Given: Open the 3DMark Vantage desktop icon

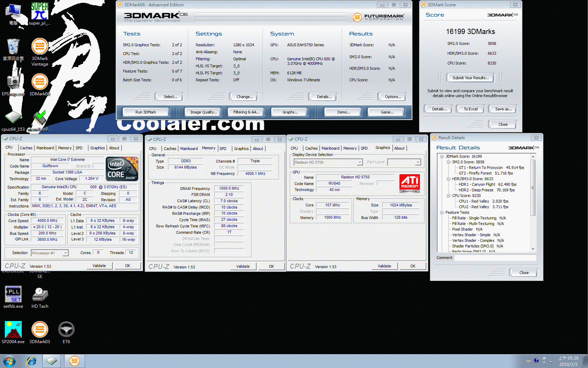Looking at the screenshot, I should pos(40,52).
